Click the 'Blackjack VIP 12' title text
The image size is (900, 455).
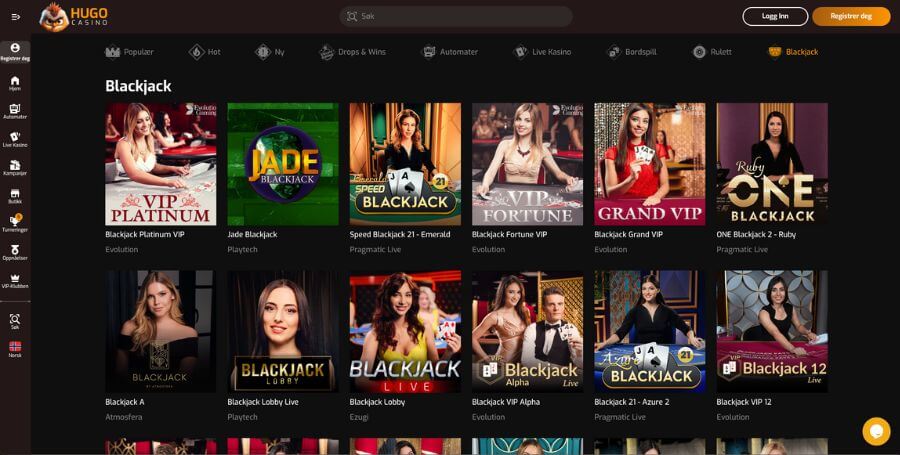click(744, 402)
